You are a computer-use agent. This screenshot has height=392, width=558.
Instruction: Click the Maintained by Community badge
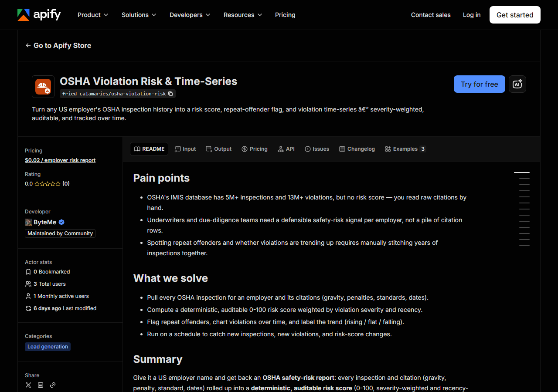coord(60,233)
